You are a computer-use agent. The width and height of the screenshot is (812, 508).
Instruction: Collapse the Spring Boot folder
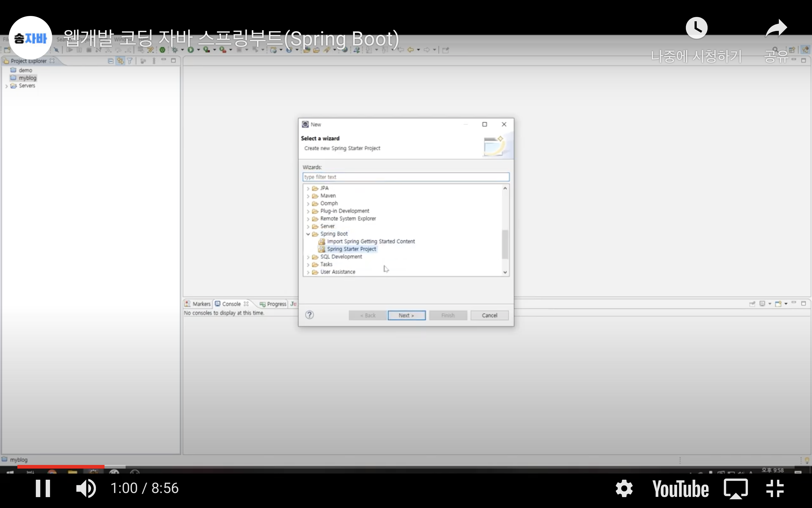308,234
